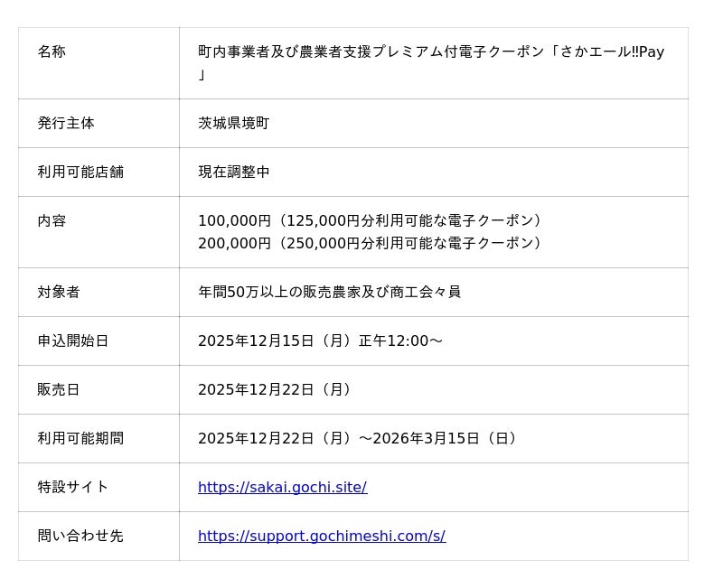Screen dimensions: 723x588
Task: Click the 利用可能店舗 row label
Action: pyautogui.click(x=80, y=173)
